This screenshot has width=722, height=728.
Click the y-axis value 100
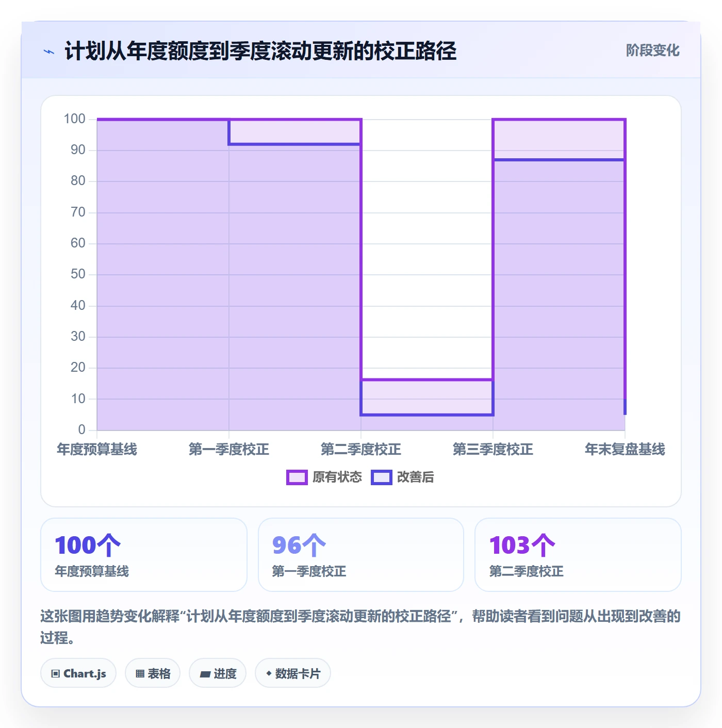tap(75, 119)
